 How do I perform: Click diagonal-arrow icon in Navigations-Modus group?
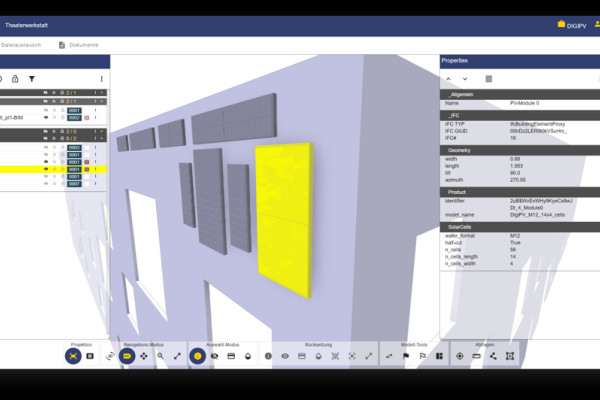click(x=177, y=356)
